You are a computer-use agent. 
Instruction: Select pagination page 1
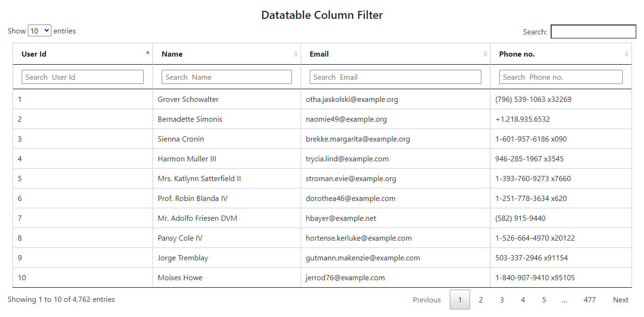pyautogui.click(x=460, y=300)
